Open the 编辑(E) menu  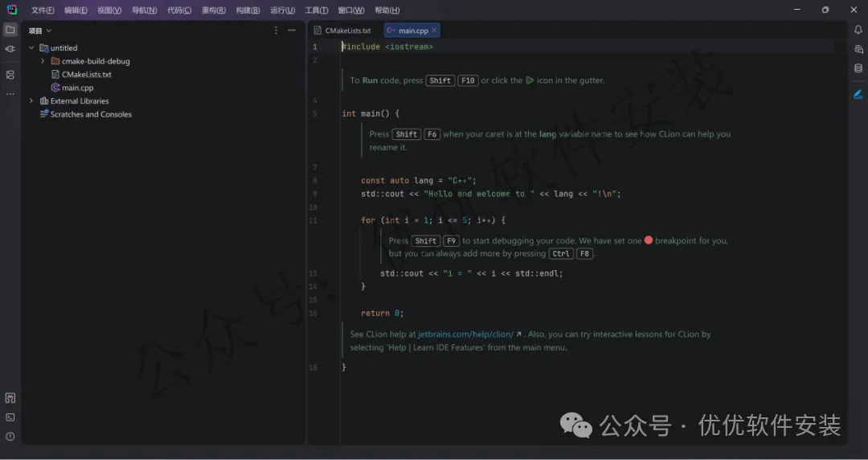[x=76, y=10]
